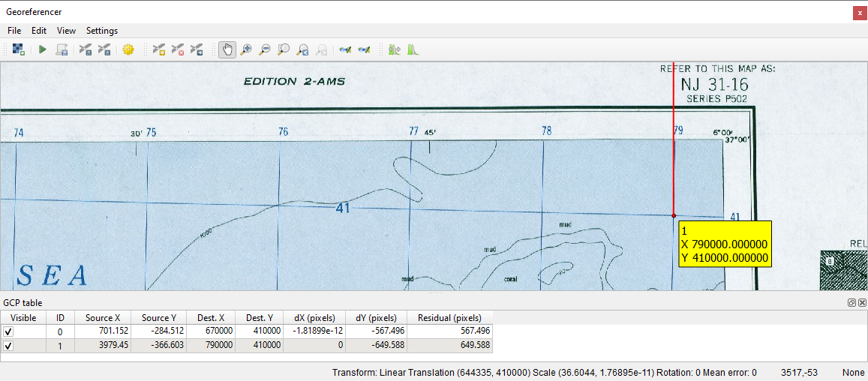Screen dimensions: 868x381
Task: Float the GCP table panel
Action: point(851,302)
